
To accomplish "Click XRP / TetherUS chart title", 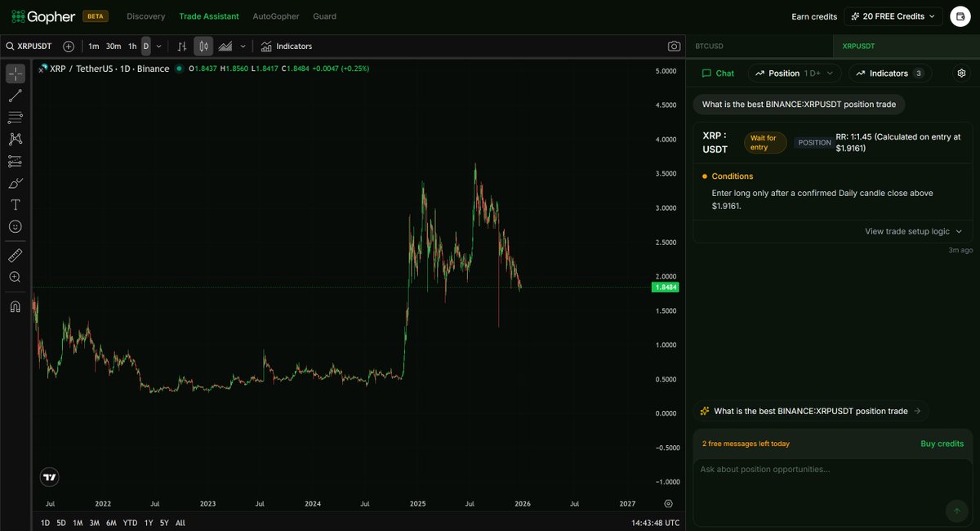I will tap(109, 69).
